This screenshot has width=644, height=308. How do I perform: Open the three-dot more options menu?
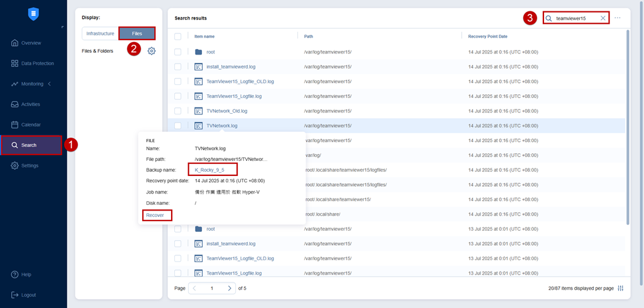tap(618, 18)
